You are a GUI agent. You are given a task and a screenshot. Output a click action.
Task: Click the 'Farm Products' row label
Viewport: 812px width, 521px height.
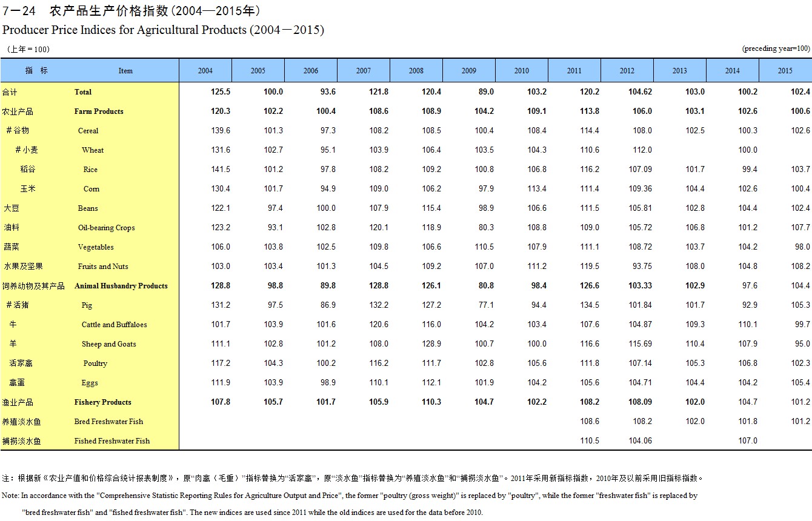click(x=99, y=111)
